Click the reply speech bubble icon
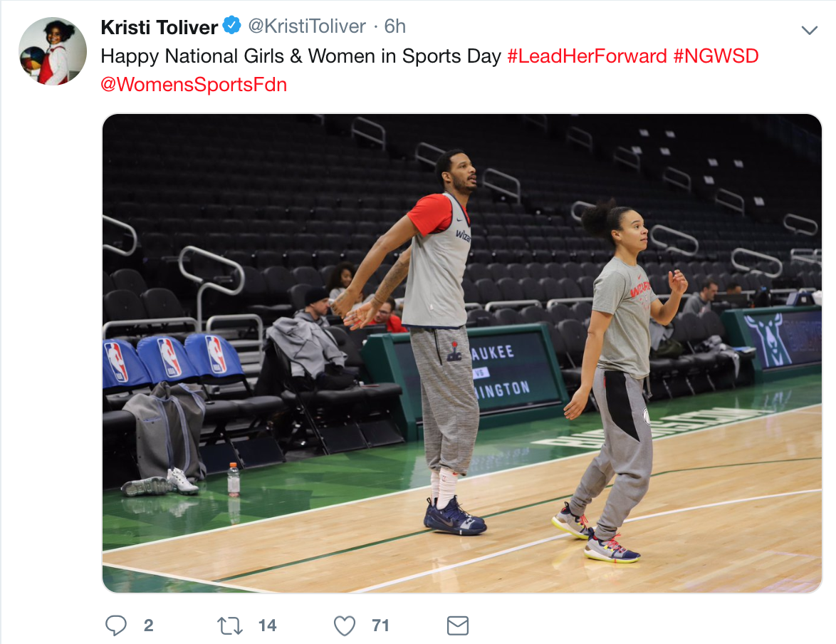The width and height of the screenshot is (836, 644). coord(115,625)
